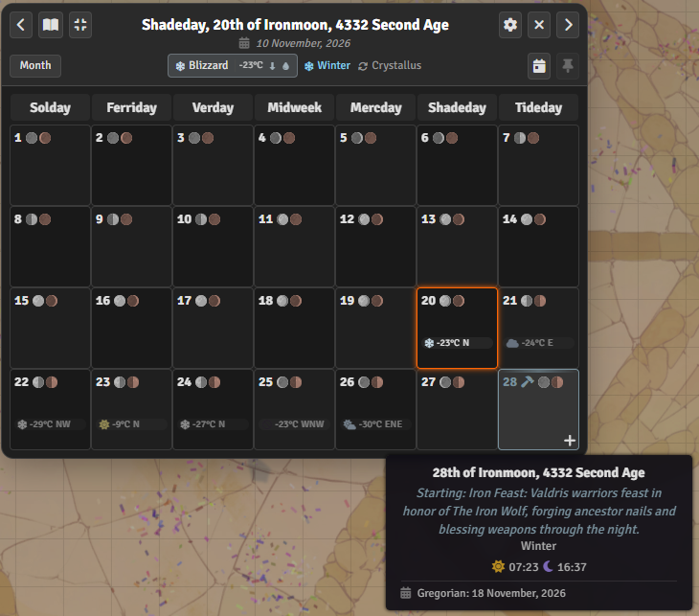Click the -27°C N forecast on day 24
The height and width of the screenshot is (616, 699).
(213, 424)
